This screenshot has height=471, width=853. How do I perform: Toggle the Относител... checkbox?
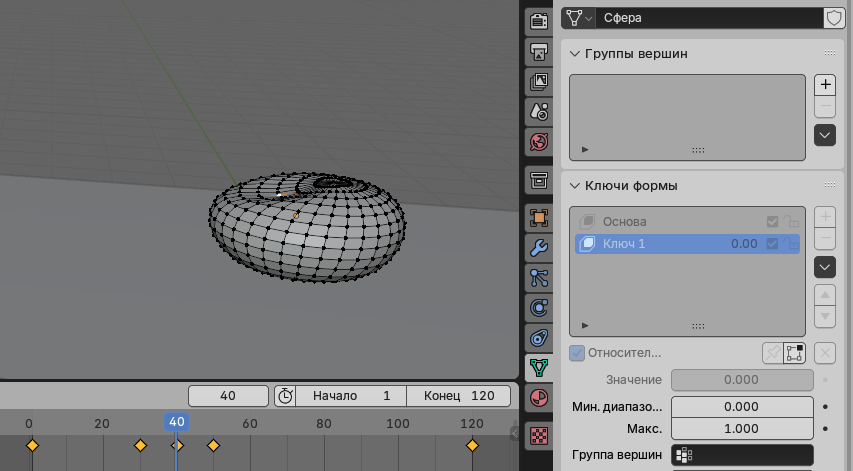coord(577,353)
